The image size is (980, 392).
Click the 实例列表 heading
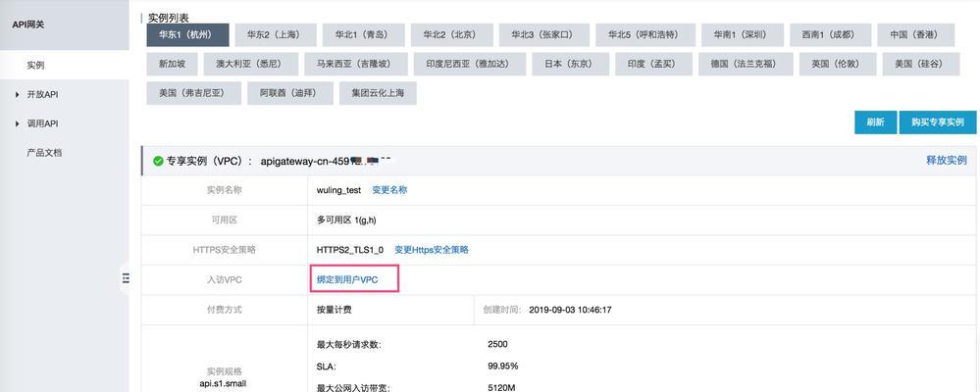pos(168,18)
